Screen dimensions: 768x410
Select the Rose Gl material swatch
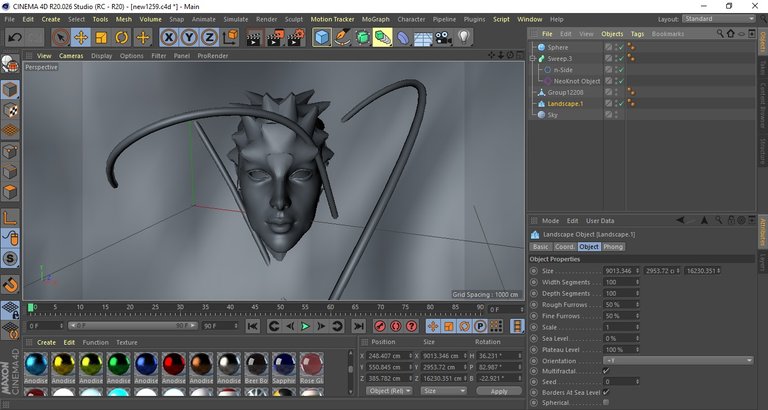point(312,364)
